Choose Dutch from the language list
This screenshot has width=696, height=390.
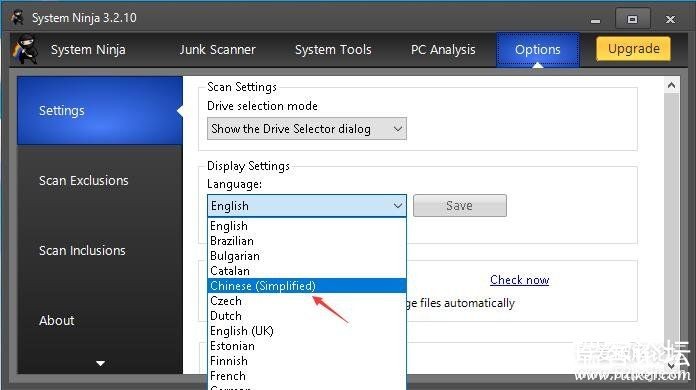(x=307, y=316)
